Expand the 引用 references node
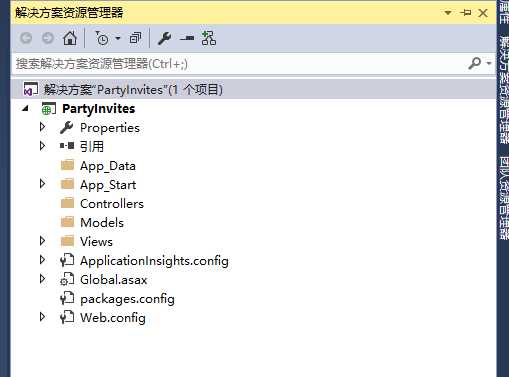 pos(42,146)
